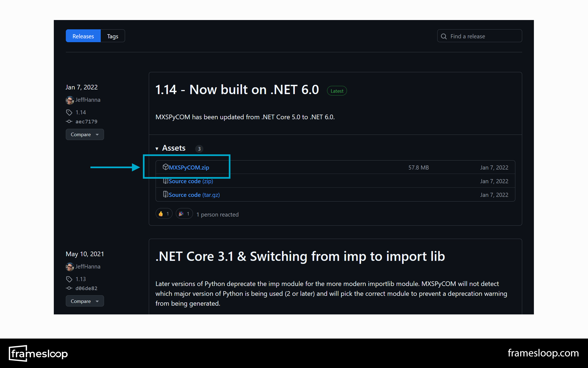Open tag 1.14 link
Screen dimensions: 588x368
click(81, 112)
